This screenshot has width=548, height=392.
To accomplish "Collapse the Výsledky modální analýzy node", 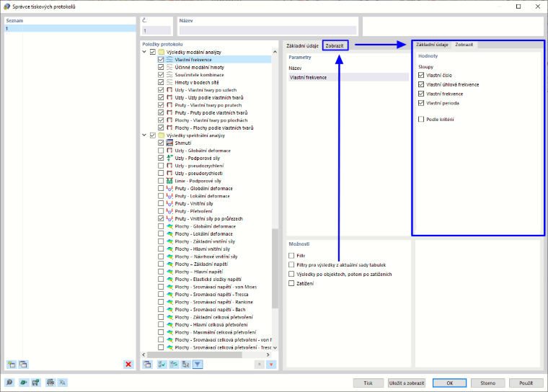I will point(144,52).
